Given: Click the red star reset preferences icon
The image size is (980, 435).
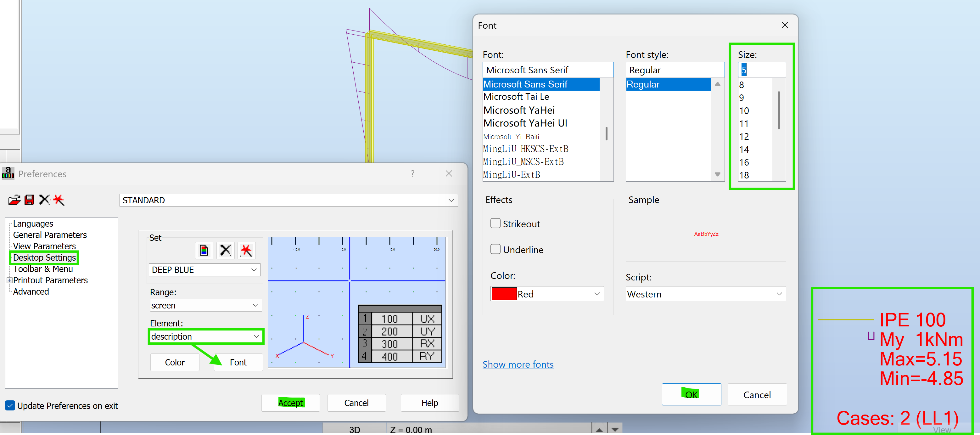Looking at the screenshot, I should [x=59, y=200].
